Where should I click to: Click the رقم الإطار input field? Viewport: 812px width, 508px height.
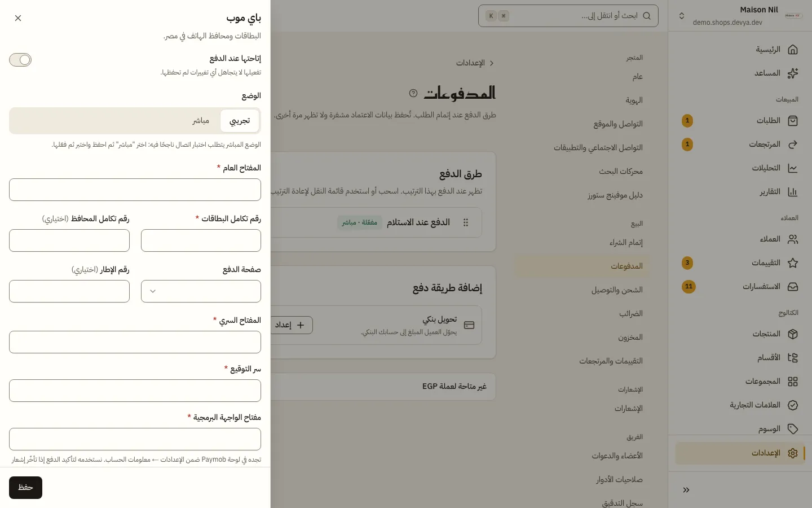[69, 291]
